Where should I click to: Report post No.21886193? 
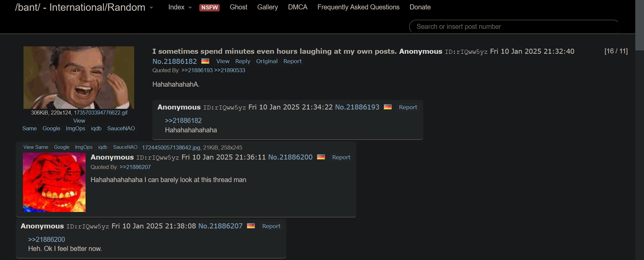click(408, 107)
